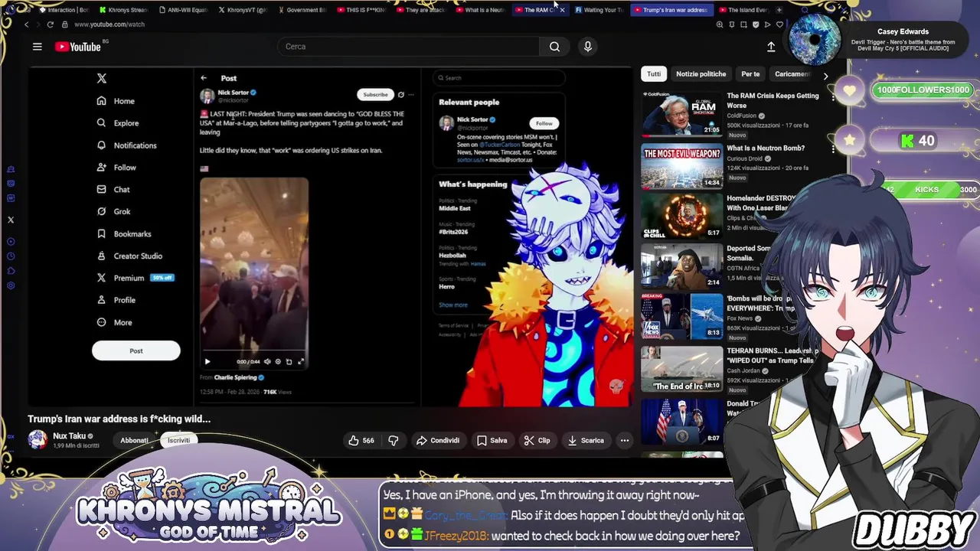This screenshot has height=551, width=980.
Task: Close the active 'The RAM C' browser tab
Action: pyautogui.click(x=562, y=10)
